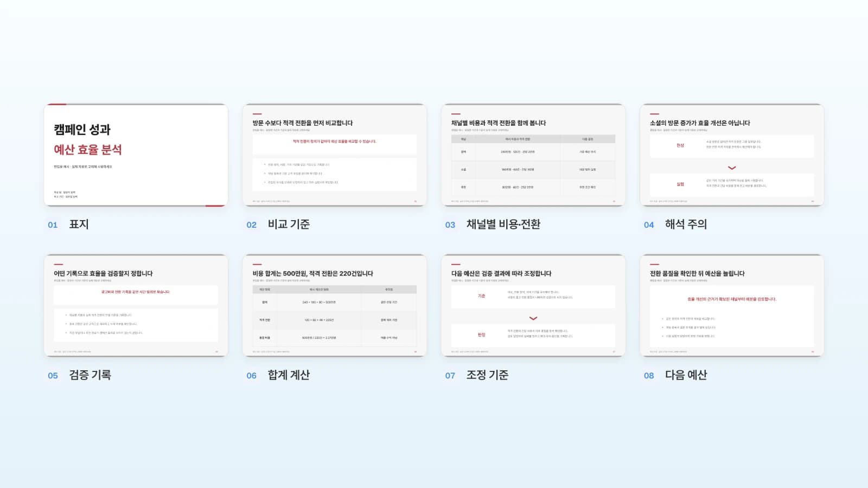
Task: Click the heading 방문 수보다 적격 전환을 먼저 비교합니다
Action: tap(303, 123)
